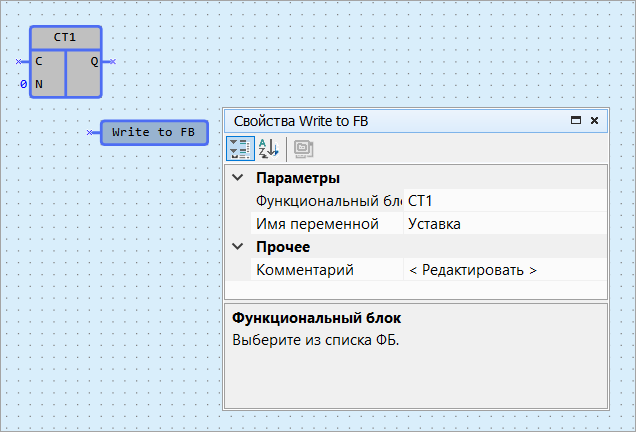Select the Write to FB block
The width and height of the screenshot is (636, 432).
(x=153, y=132)
